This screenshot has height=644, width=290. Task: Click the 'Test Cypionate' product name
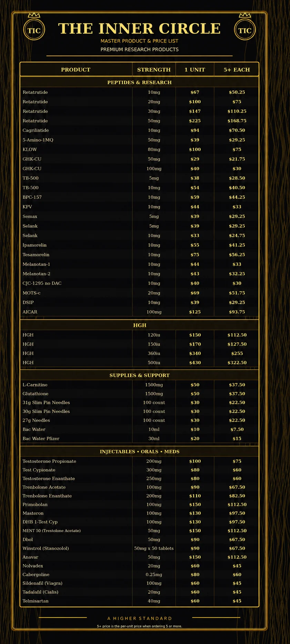pos(39,470)
